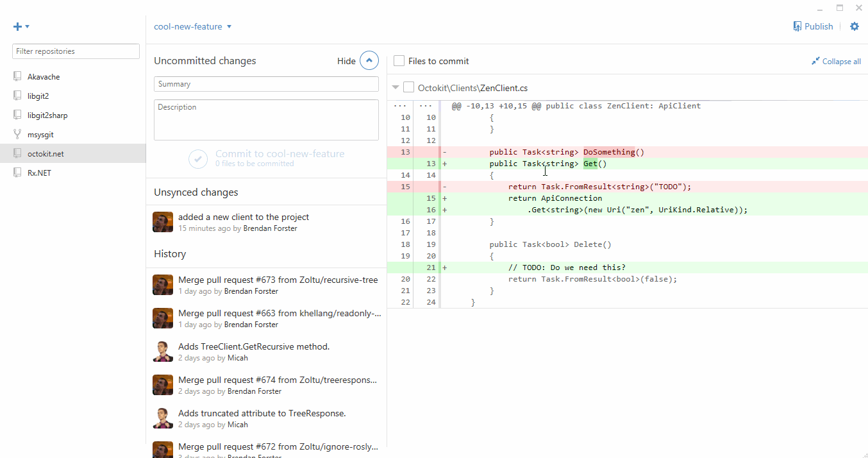Viewport: 868px width, 458px height.
Task: Click the msysgit fork icon
Action: [17, 135]
